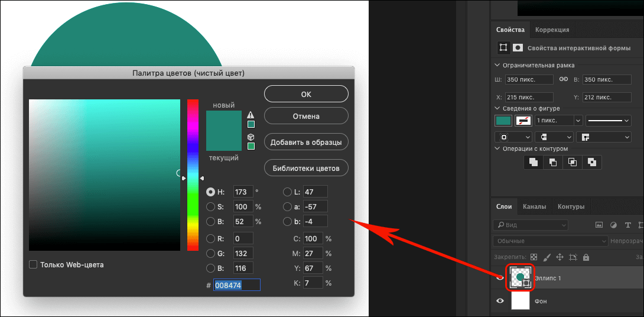
Task: Switch to the Контуры tab
Action: click(571, 206)
